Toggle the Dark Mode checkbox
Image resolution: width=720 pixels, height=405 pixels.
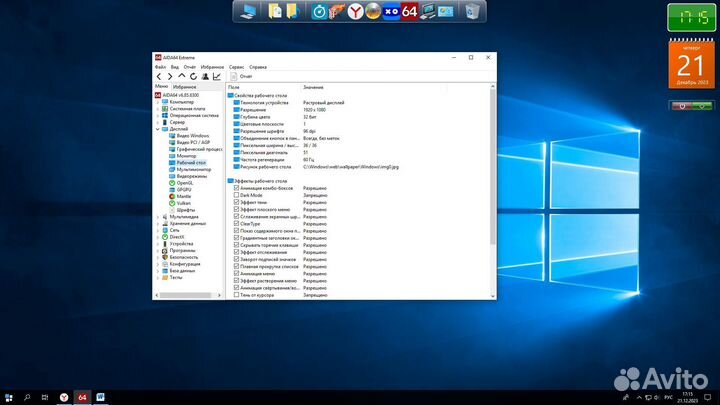tap(236, 195)
